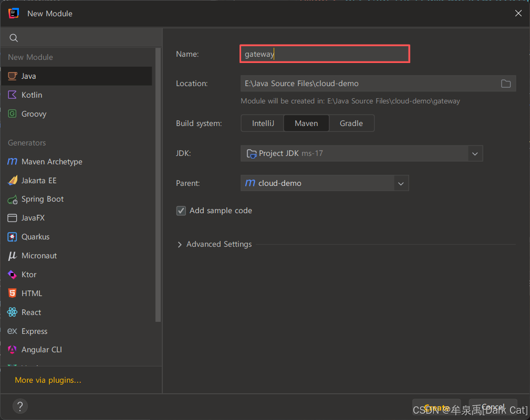Click the Maven Archetype icon
530x420 pixels.
[12, 162]
